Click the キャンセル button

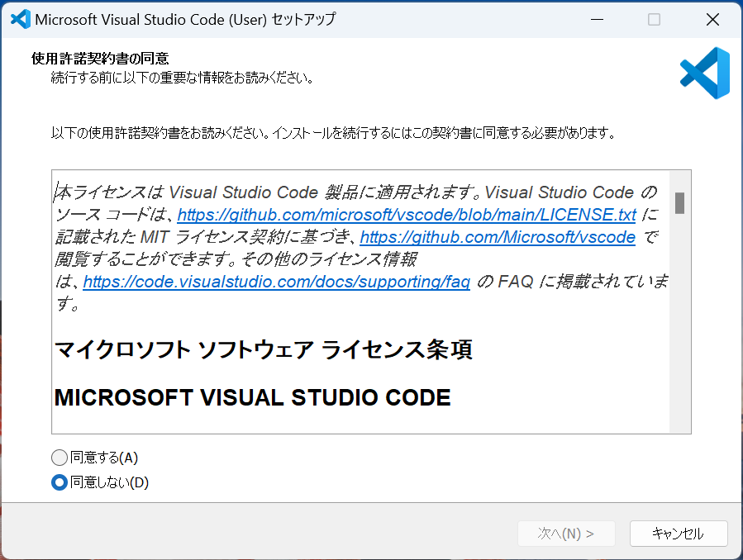point(678,534)
